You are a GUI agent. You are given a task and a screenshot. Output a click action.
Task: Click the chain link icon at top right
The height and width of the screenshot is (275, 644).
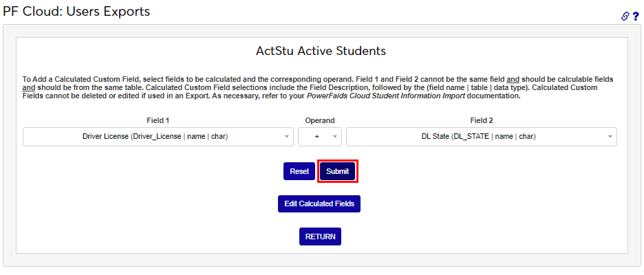[x=625, y=16]
